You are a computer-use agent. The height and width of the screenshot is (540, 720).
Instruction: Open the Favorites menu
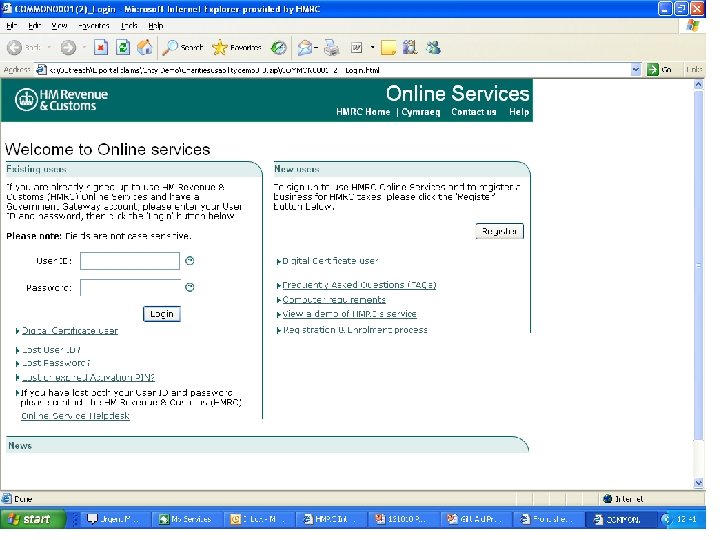click(94, 26)
